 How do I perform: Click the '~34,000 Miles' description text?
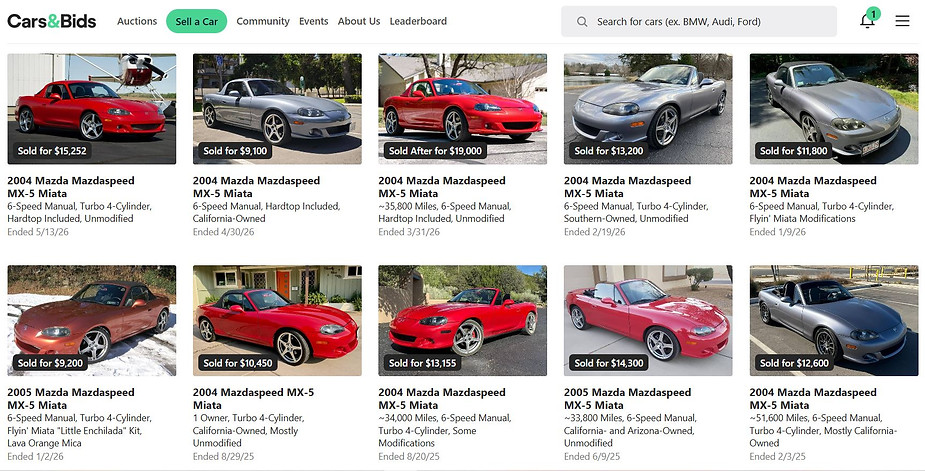(x=406, y=418)
